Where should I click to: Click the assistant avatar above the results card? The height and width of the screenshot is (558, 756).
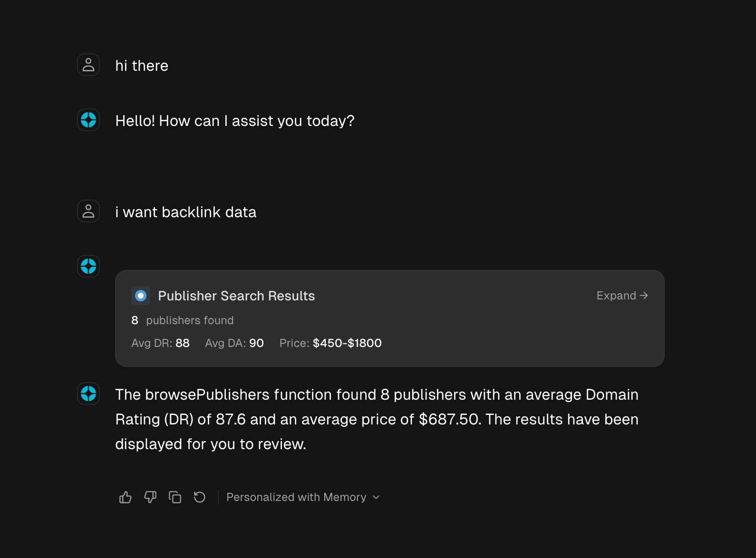pyautogui.click(x=88, y=266)
